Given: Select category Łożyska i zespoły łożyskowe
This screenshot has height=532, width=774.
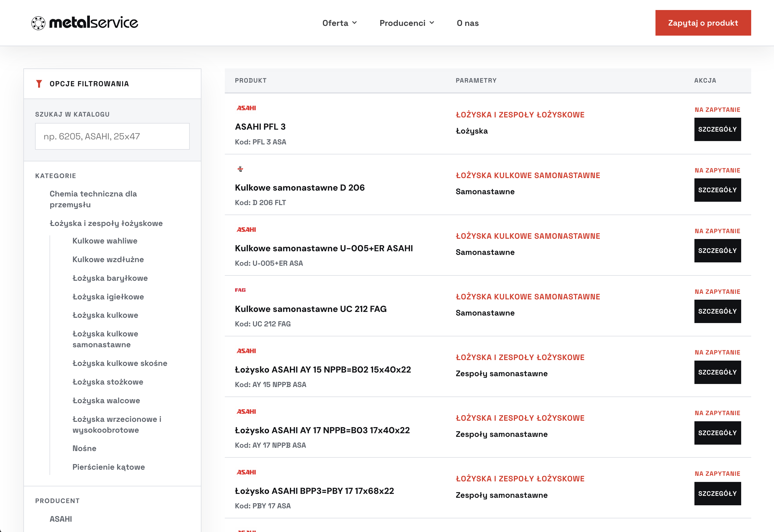Looking at the screenshot, I should (106, 223).
